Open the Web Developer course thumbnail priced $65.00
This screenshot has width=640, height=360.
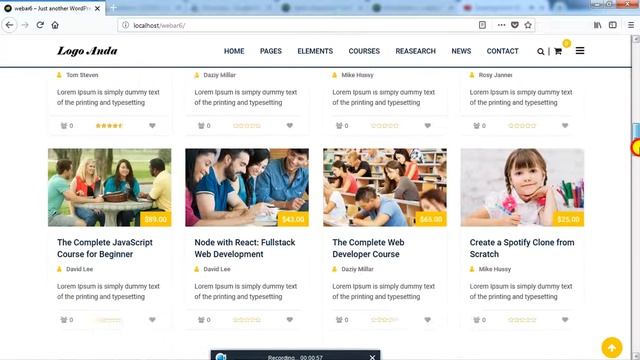coord(384,187)
